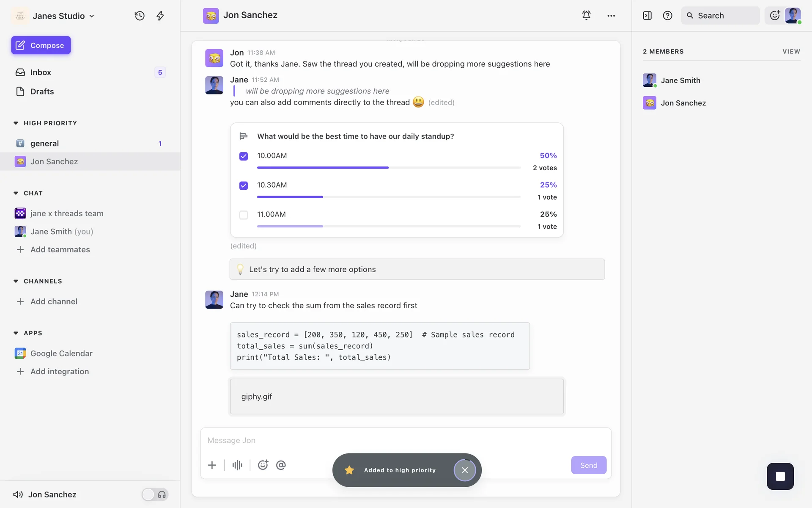Uncheck the 10.30AM poll option
The height and width of the screenshot is (508, 812).
point(244,185)
